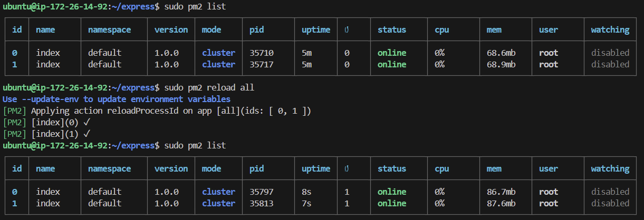Image resolution: width=644 pixels, height=220 pixels.
Task: Click 'online' status in pid 35710 row
Action: [x=392, y=53]
